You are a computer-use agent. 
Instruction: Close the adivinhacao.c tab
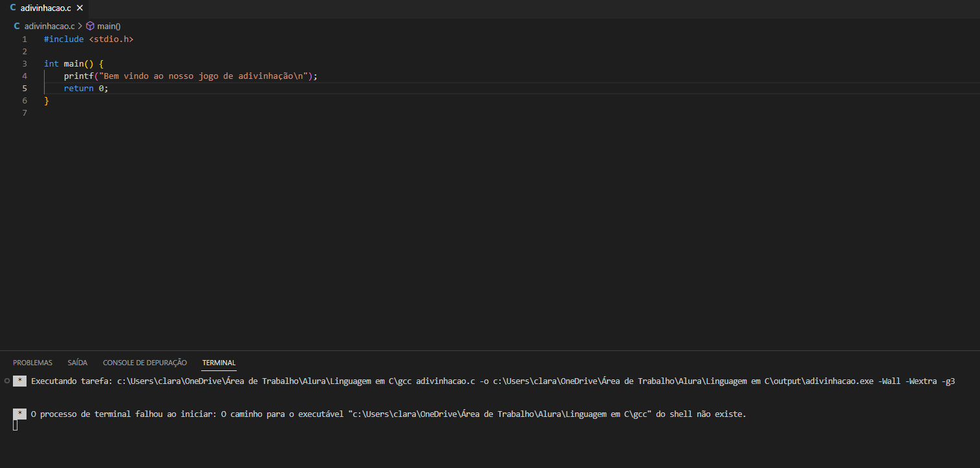tap(79, 8)
